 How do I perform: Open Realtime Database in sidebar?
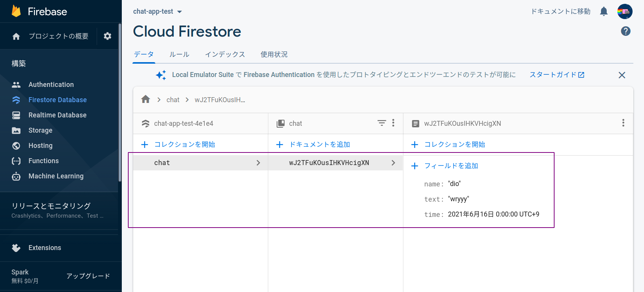point(57,115)
